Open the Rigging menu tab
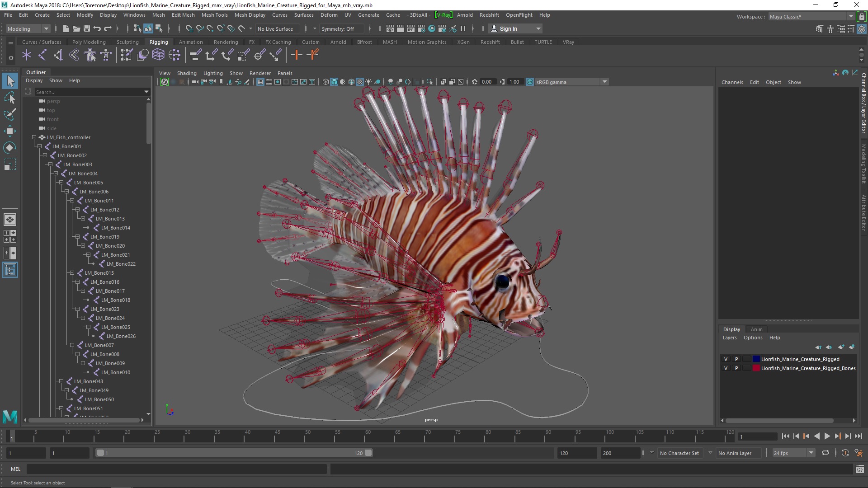Image resolution: width=868 pixels, height=488 pixels. pos(158,42)
